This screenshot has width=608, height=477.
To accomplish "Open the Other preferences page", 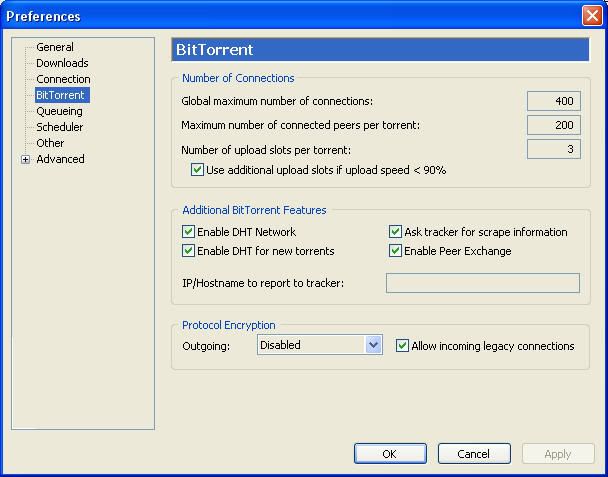I will (x=50, y=143).
